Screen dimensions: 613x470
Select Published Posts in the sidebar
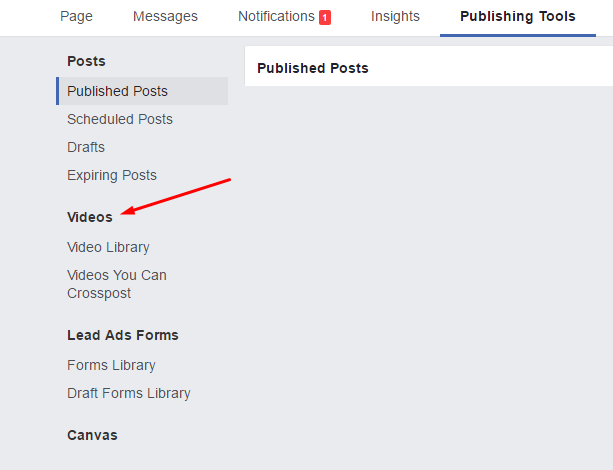click(117, 91)
